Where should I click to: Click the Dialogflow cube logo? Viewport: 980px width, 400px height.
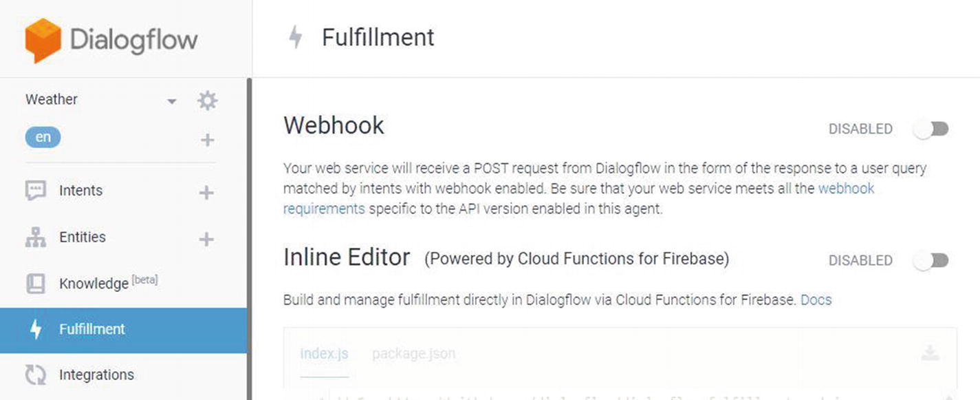(43, 41)
